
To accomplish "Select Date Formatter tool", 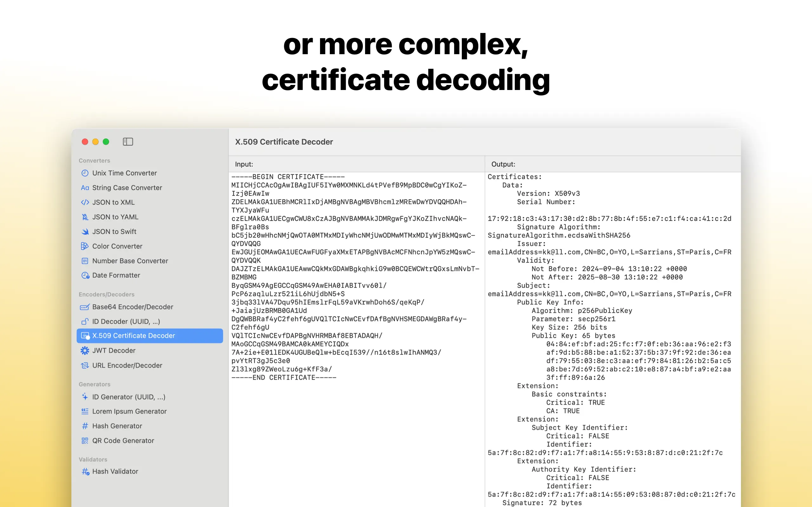I will pyautogui.click(x=116, y=275).
